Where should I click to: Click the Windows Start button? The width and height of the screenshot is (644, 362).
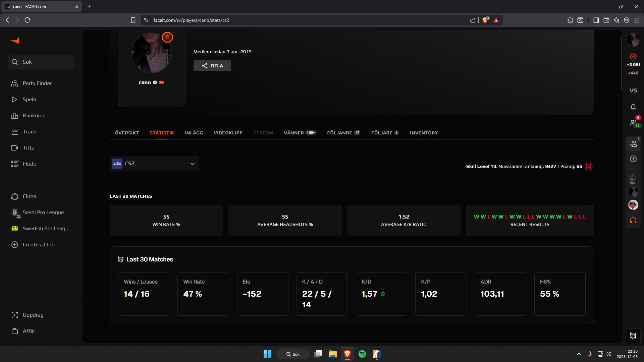pos(267,354)
